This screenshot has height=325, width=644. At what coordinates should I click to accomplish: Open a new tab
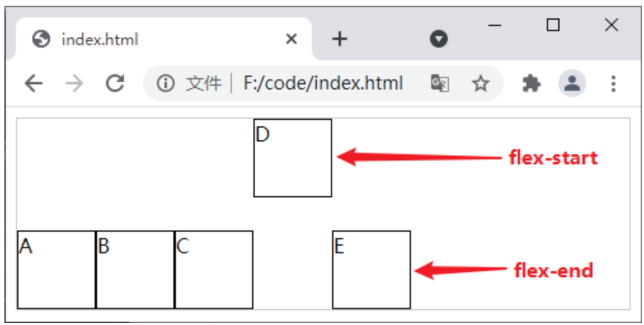point(340,39)
